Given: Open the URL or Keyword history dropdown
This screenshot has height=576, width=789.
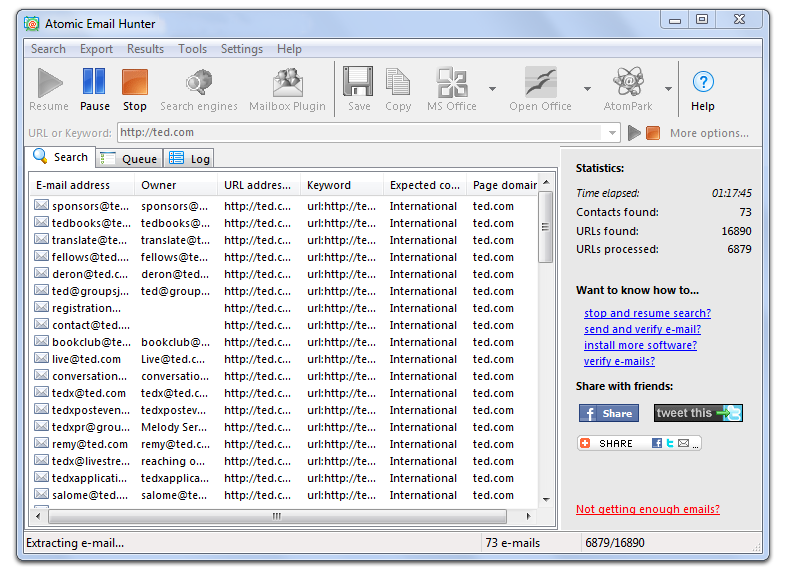Looking at the screenshot, I should click(x=612, y=133).
